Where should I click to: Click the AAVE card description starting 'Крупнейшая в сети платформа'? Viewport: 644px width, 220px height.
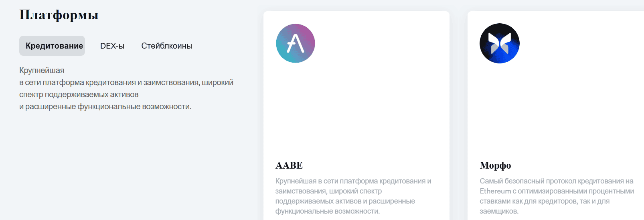click(x=353, y=196)
